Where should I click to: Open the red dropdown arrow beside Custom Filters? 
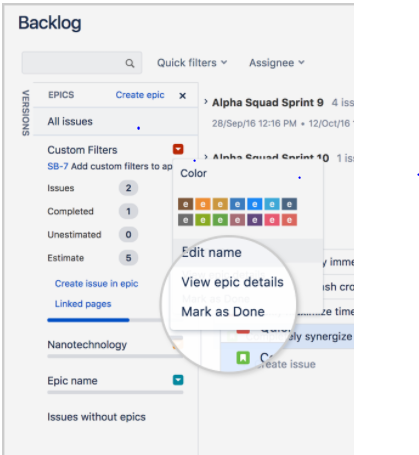click(x=178, y=149)
